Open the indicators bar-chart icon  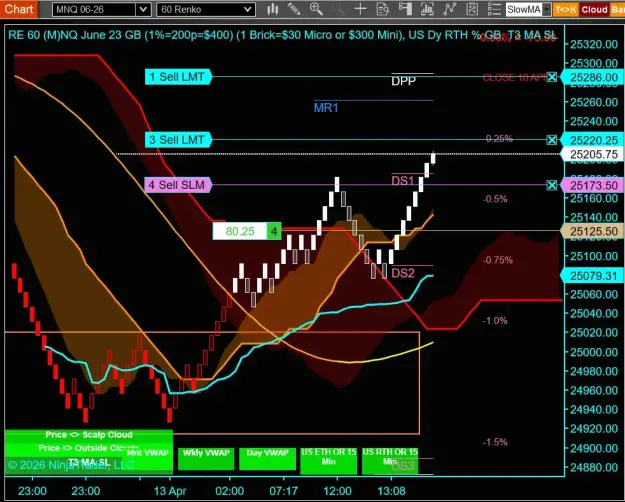427,9
